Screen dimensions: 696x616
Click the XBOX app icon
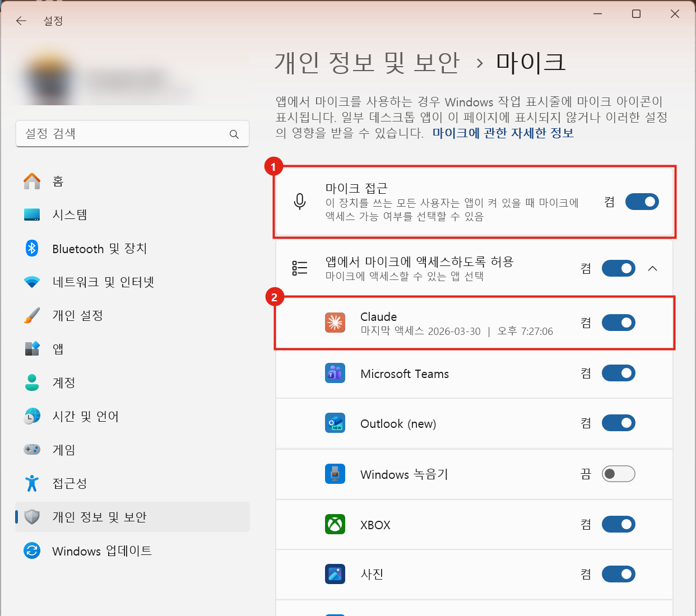pyautogui.click(x=335, y=524)
